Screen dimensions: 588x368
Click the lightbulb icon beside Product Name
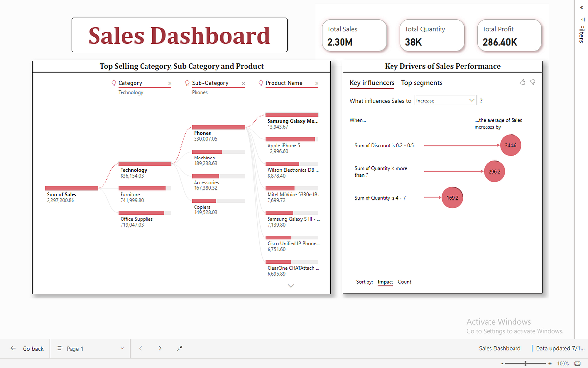pyautogui.click(x=260, y=83)
